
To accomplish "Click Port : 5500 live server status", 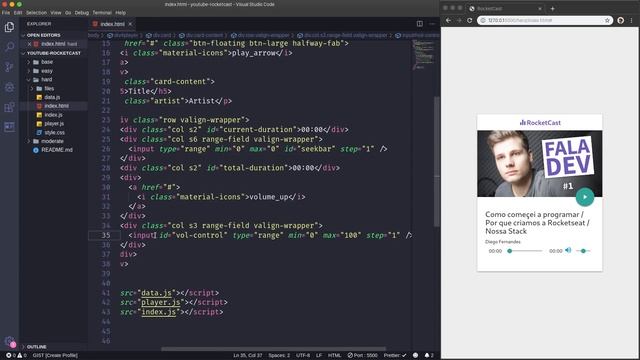I will 362,356.
